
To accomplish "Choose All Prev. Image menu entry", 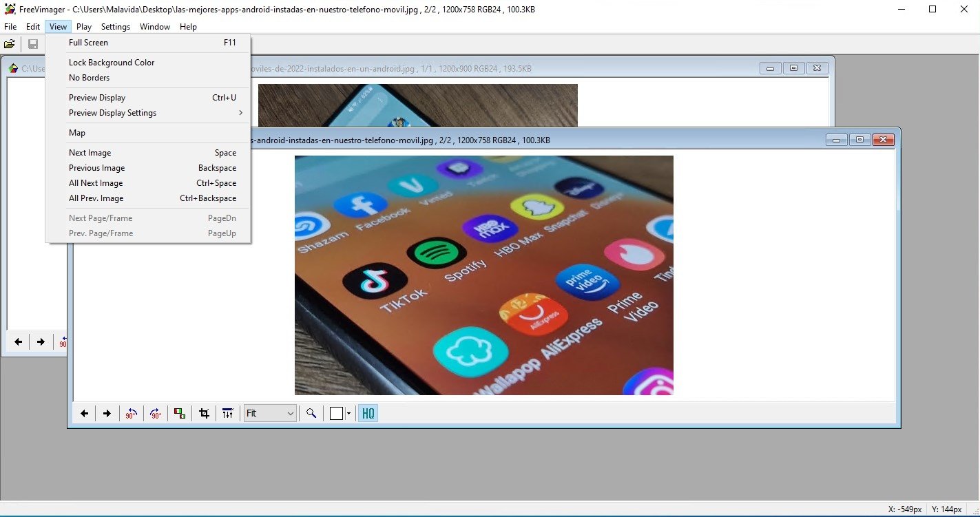I will pyautogui.click(x=148, y=198).
